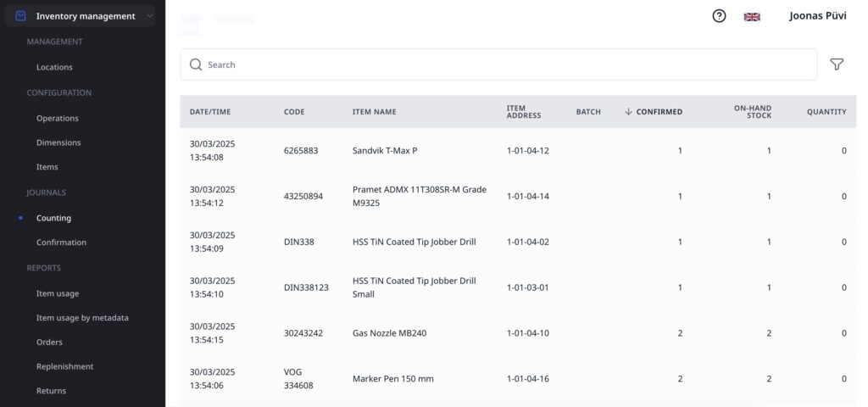Sort by Item Name column header

(x=374, y=112)
